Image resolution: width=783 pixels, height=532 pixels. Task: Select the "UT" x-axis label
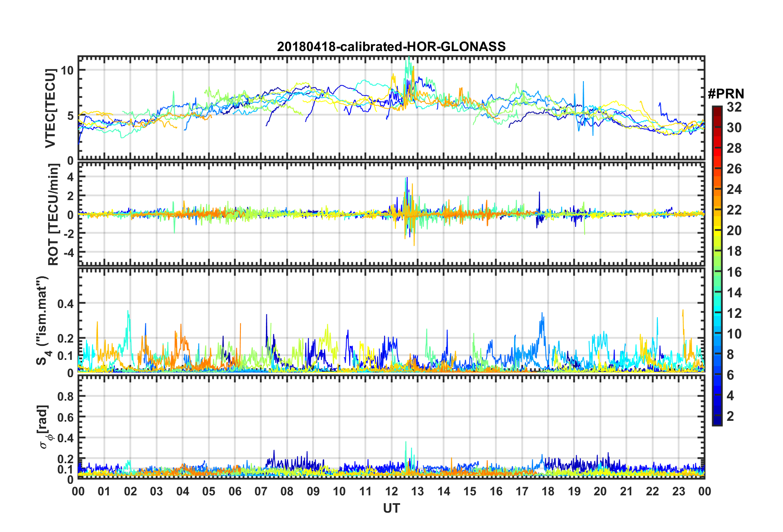click(391, 509)
